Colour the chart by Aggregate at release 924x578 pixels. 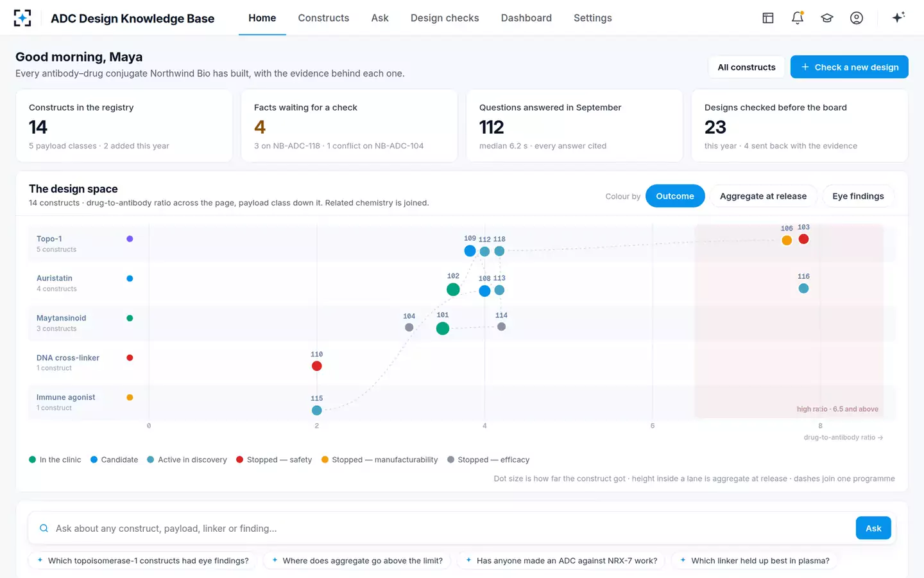click(x=763, y=196)
